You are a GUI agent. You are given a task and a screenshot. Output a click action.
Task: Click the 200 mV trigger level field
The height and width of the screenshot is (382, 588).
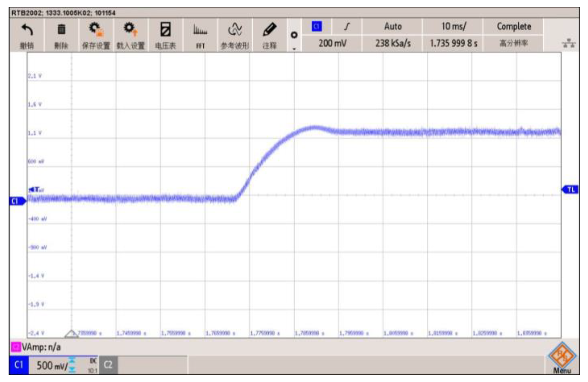pos(332,44)
